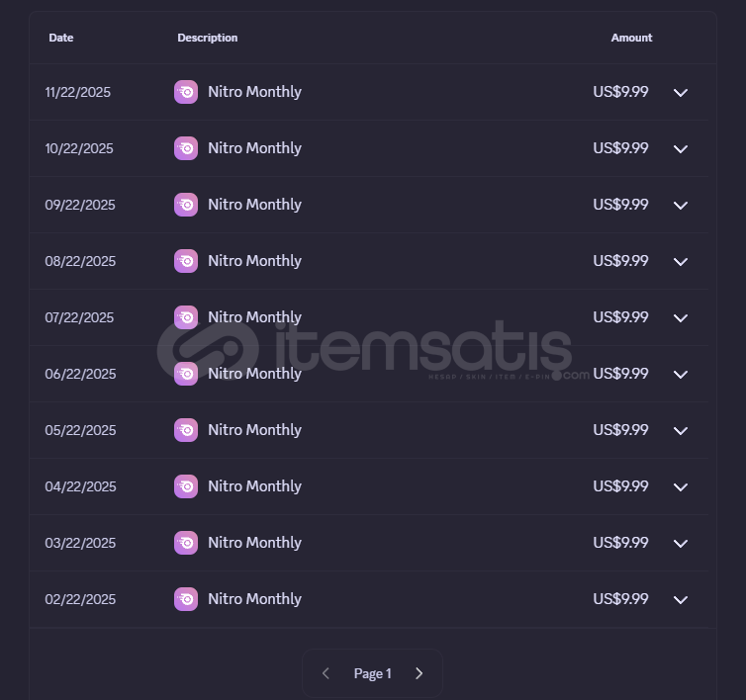Show details for the 06/22/2025 payment
The width and height of the screenshot is (746, 700).
coord(681,375)
